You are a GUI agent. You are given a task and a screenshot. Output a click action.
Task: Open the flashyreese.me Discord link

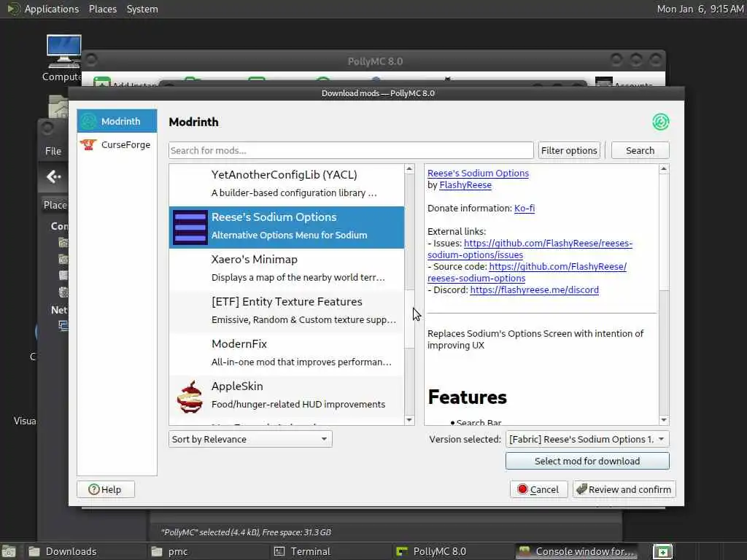tap(534, 290)
